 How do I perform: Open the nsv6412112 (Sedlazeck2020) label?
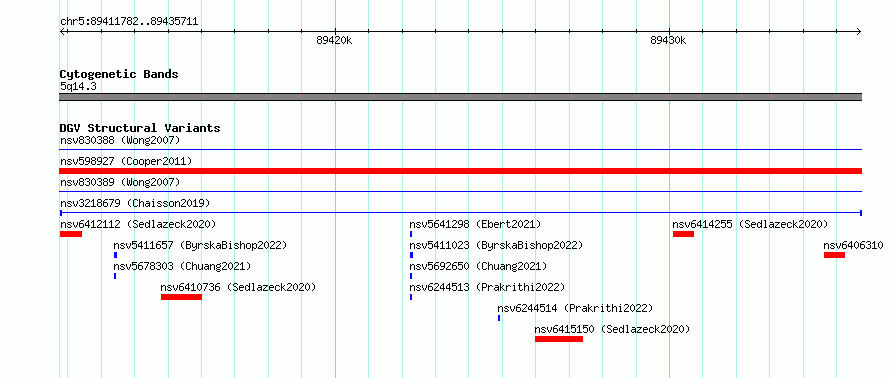(138, 224)
